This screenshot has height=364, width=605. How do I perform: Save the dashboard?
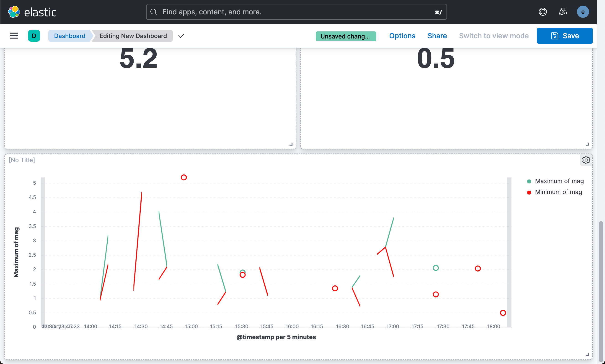point(564,36)
